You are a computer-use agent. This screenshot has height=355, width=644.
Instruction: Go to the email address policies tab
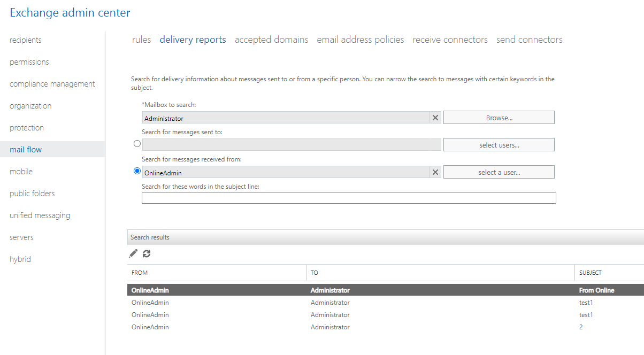coord(361,40)
